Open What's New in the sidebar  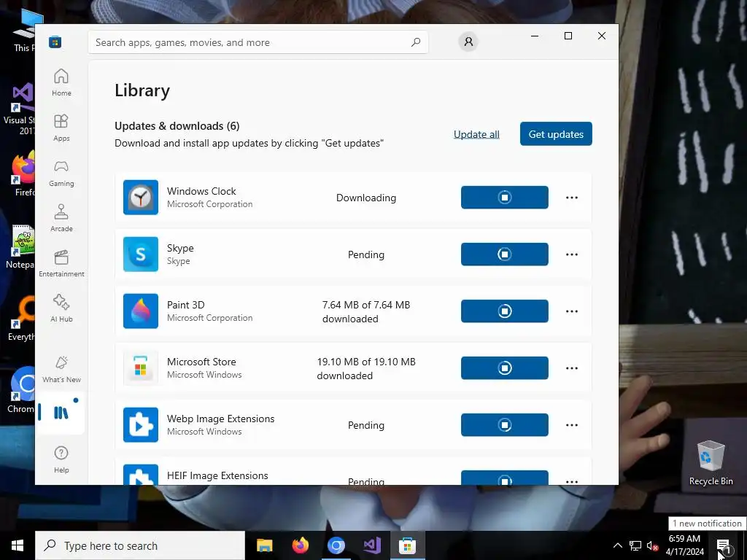tap(61, 369)
